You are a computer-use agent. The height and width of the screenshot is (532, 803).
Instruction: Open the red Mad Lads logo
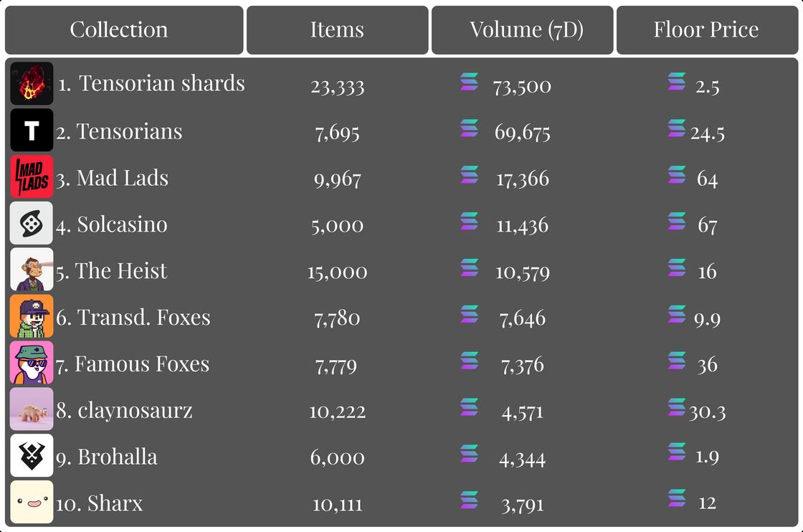(x=32, y=177)
